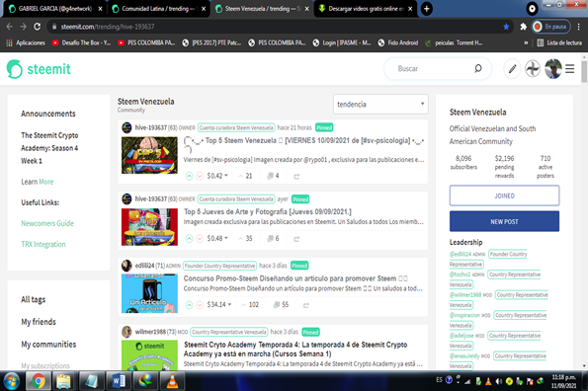The width and height of the screenshot is (588, 391).
Task: Expand hidden bookmarks chevron
Action: 526,42
